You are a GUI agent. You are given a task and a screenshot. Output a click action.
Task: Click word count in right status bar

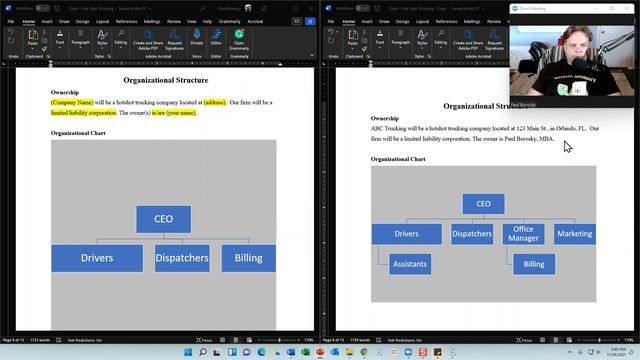[x=360, y=340]
